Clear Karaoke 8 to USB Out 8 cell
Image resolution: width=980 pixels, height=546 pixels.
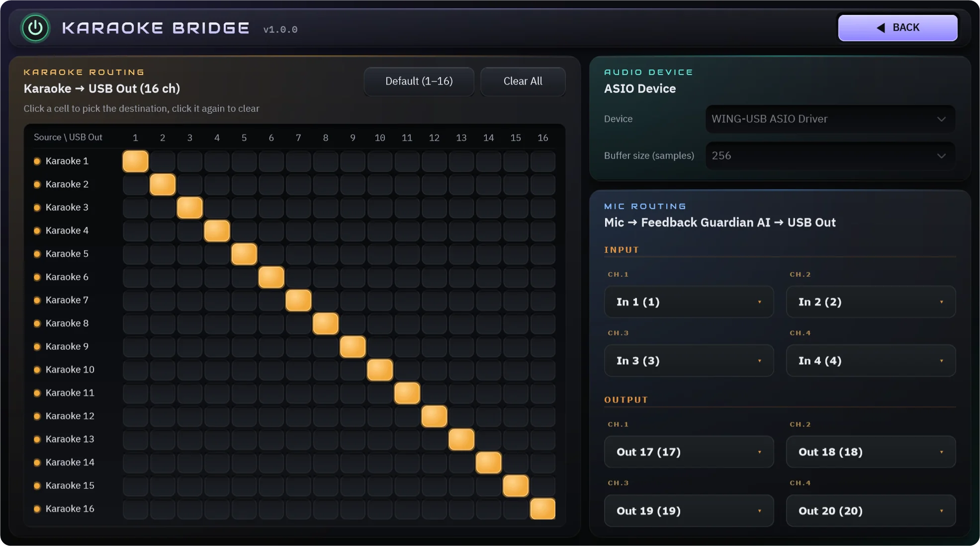pyautogui.click(x=326, y=323)
